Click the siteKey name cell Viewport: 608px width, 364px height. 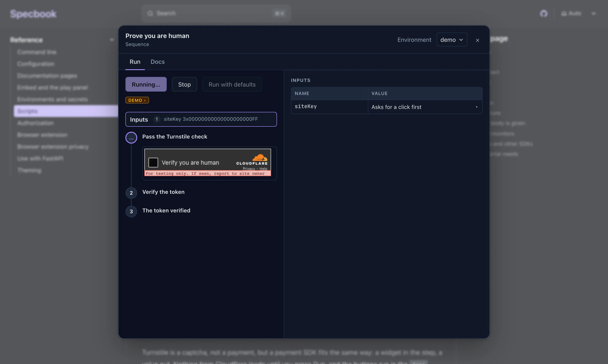click(x=329, y=107)
